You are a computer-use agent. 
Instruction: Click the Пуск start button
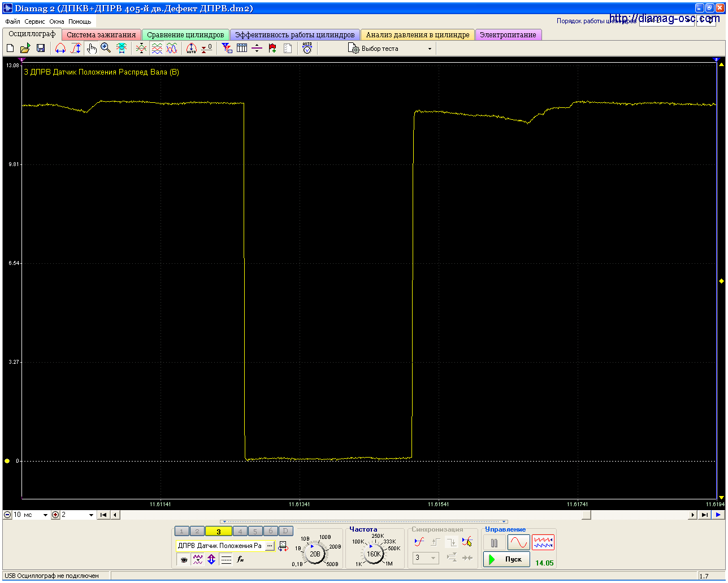(x=507, y=559)
